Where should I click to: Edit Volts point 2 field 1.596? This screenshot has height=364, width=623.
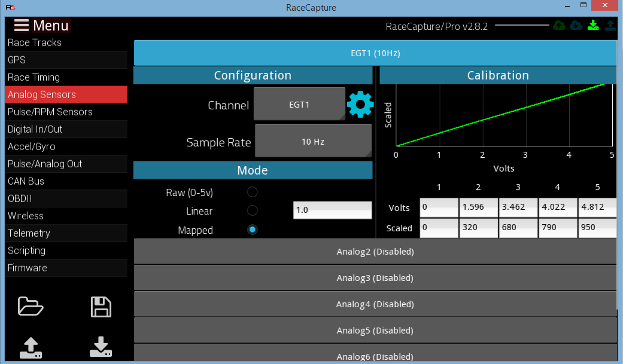point(478,207)
